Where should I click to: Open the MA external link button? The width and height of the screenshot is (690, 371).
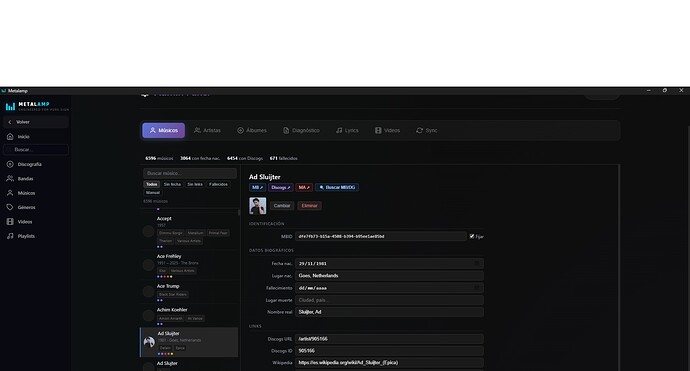pyautogui.click(x=304, y=187)
